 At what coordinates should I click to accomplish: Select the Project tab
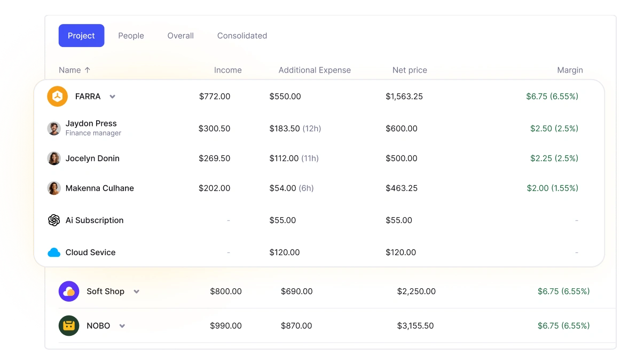[81, 36]
